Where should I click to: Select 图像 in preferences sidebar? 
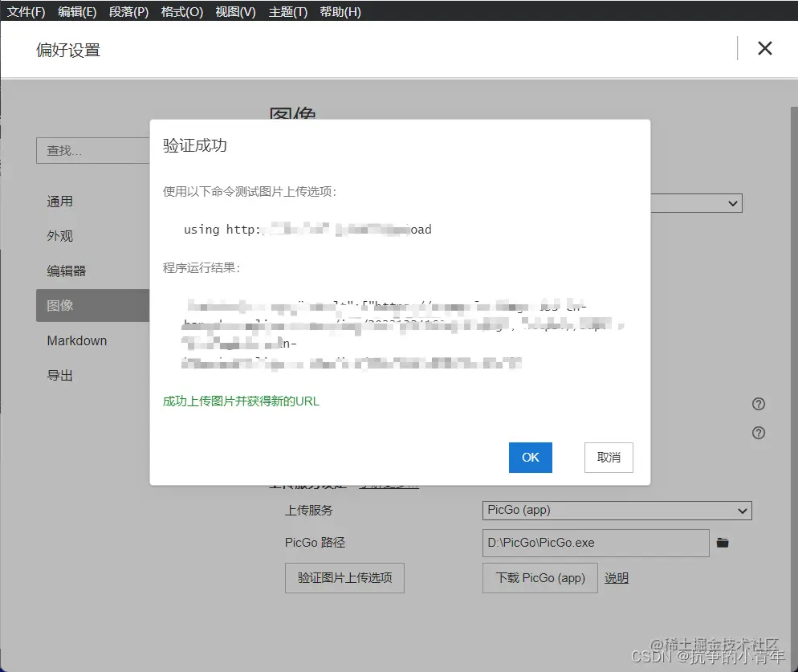pos(92,305)
